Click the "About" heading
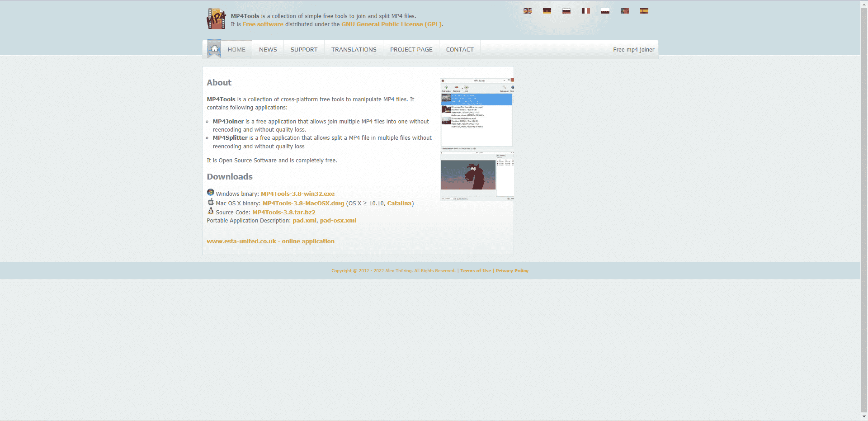Image resolution: width=868 pixels, height=421 pixels. point(219,83)
